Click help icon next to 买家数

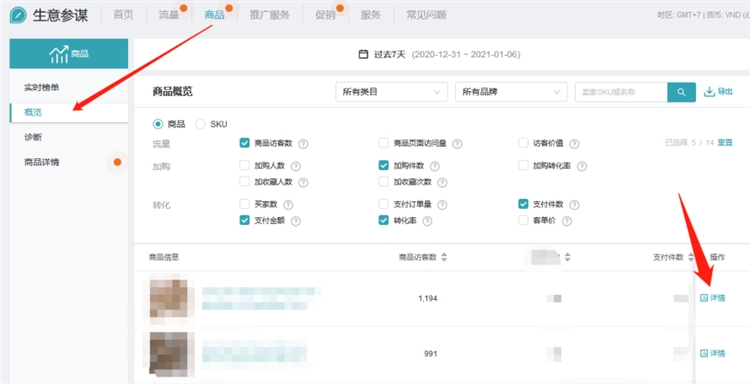[x=288, y=205]
